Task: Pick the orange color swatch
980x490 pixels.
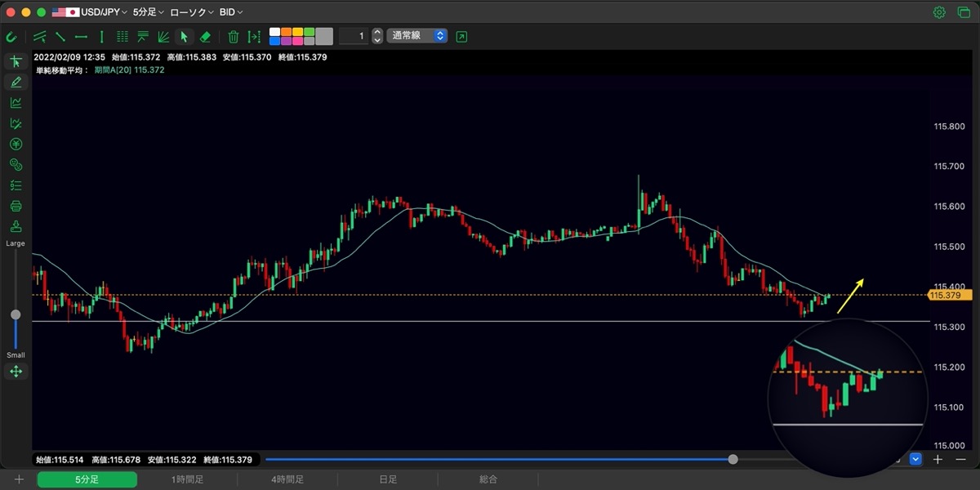Action: 286,32
